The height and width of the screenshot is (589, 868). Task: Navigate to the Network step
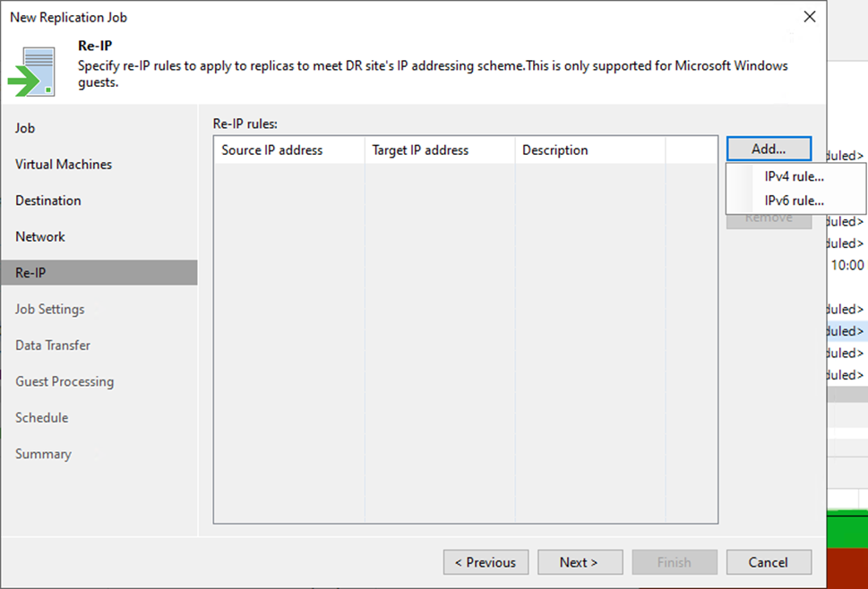pos(40,237)
